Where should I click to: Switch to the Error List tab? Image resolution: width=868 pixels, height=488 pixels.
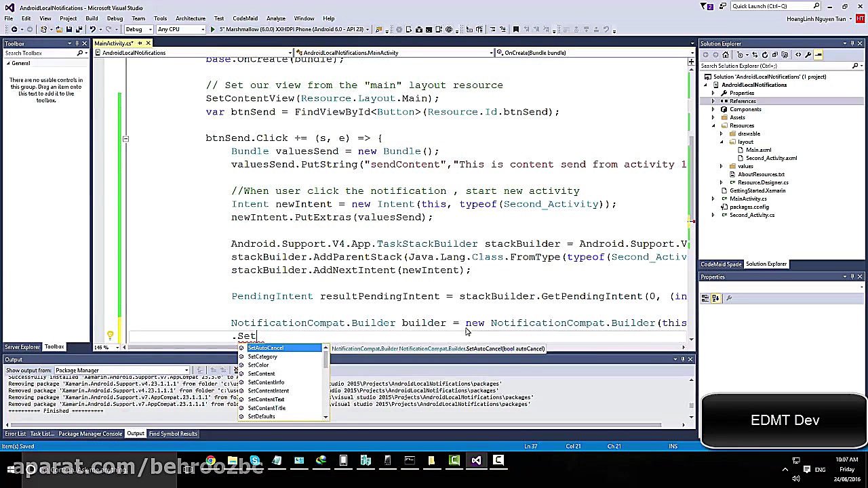coord(16,434)
